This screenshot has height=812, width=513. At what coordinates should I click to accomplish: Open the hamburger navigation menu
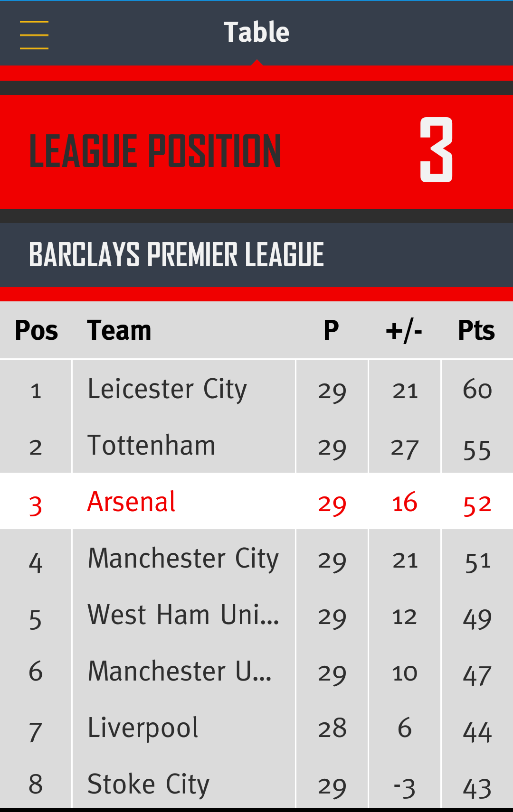34,35
